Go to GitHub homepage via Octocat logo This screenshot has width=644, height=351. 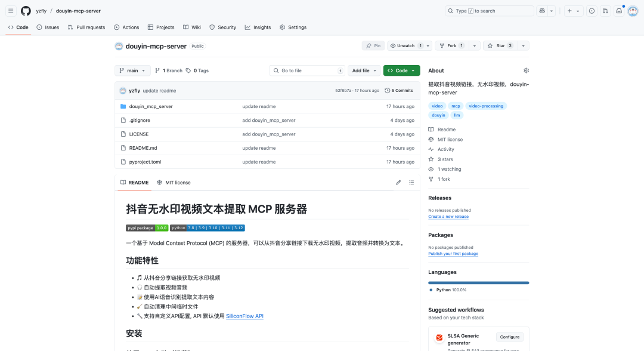coord(26,11)
